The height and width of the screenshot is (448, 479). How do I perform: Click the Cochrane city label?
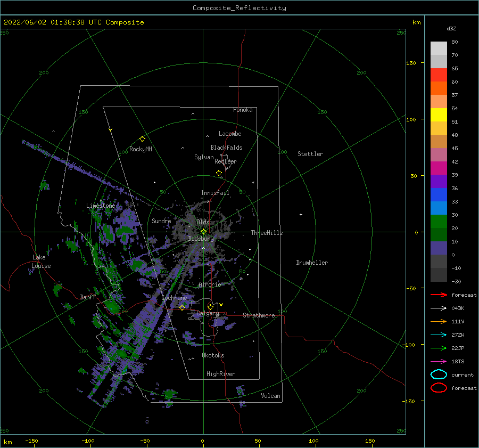174,298
